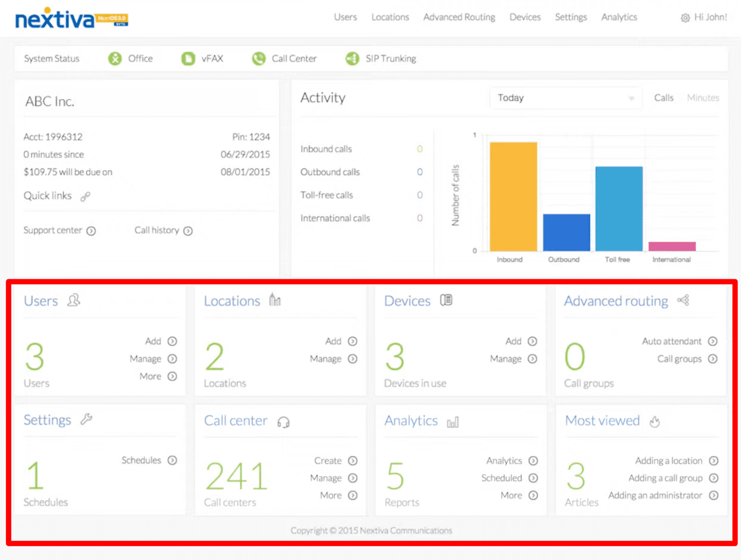Open the Today time range dropdown
Screen dimensions: 741x560
point(565,98)
